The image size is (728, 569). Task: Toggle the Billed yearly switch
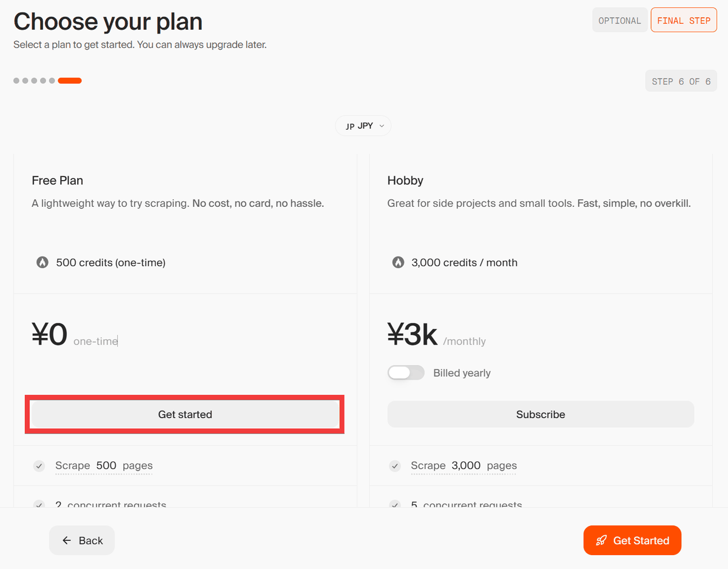(406, 373)
